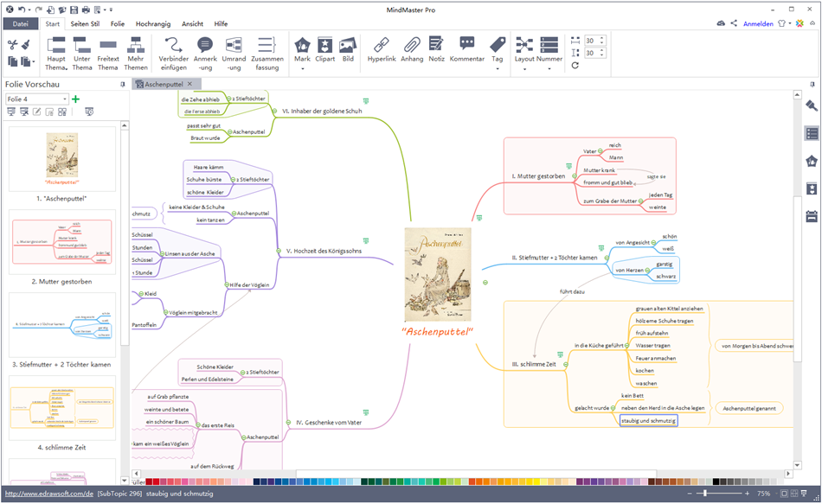822x504 pixels.
Task: Toggle the right sidebar pin
Action: [812, 85]
